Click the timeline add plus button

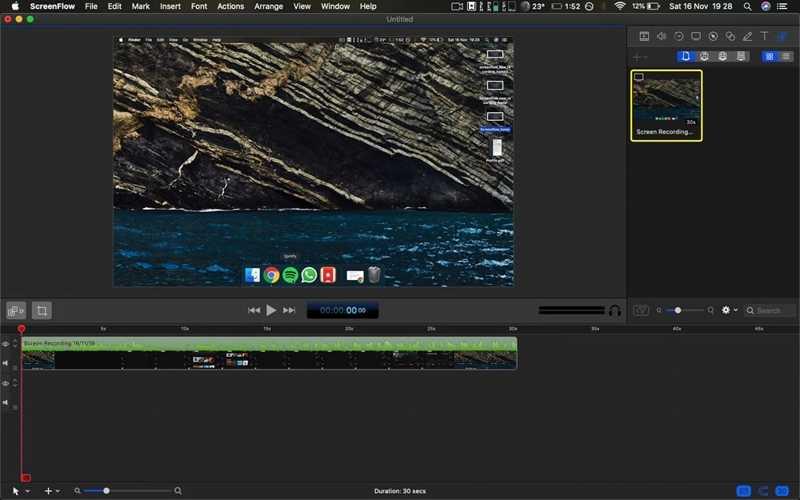tap(48, 491)
